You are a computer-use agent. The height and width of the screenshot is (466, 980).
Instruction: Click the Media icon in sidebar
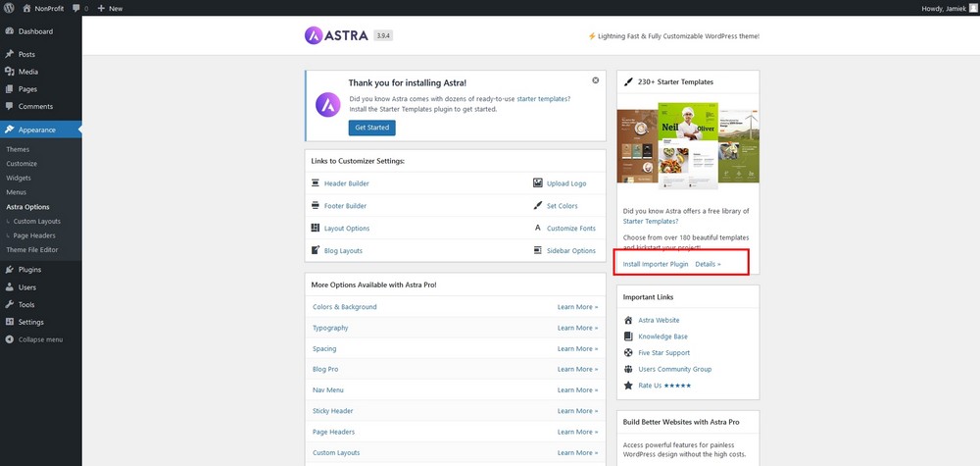coord(10,72)
